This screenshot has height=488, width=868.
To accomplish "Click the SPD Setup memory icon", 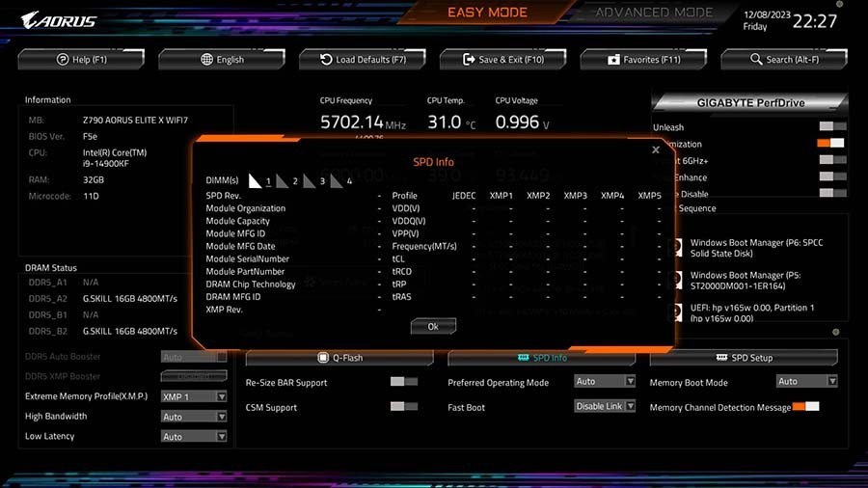I will (721, 358).
